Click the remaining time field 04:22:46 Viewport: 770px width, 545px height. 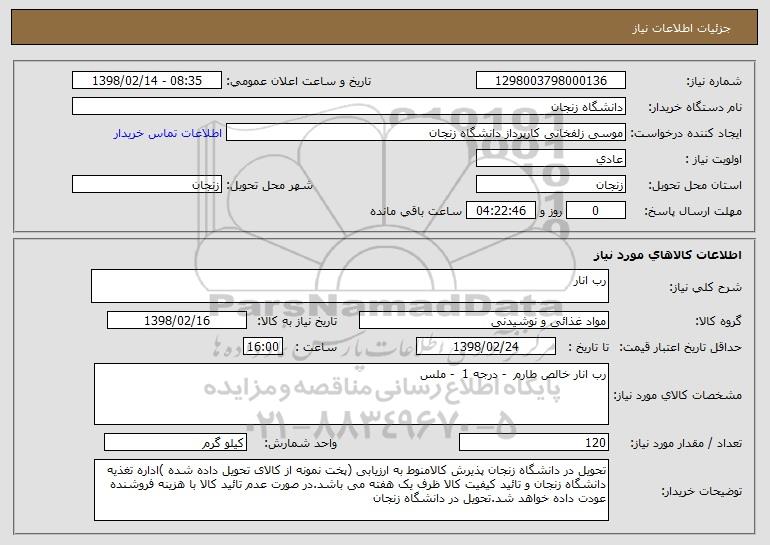click(500, 211)
